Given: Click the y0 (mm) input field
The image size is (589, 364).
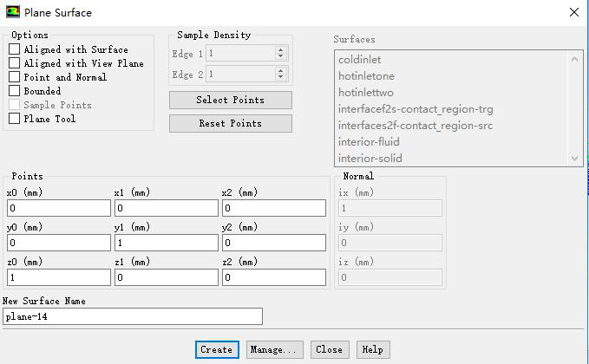Looking at the screenshot, I should coord(59,243).
